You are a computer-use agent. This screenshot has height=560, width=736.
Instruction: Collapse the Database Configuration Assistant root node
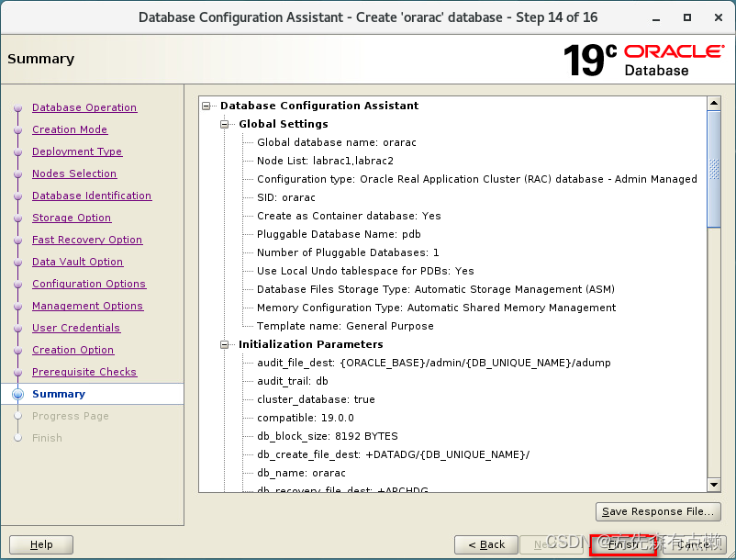point(206,106)
